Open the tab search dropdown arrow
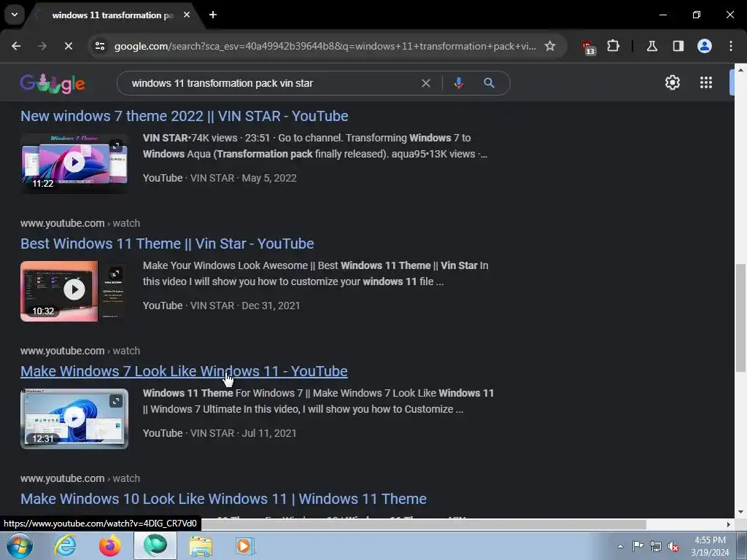 point(15,15)
